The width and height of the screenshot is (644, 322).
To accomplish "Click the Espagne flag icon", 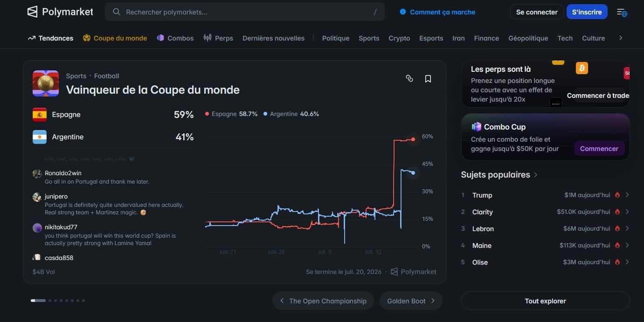I will tap(40, 115).
